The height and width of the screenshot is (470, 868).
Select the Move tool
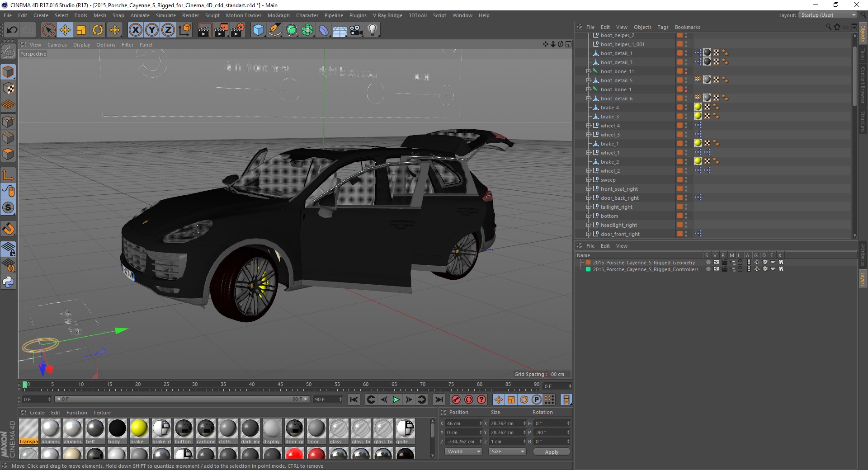click(65, 30)
